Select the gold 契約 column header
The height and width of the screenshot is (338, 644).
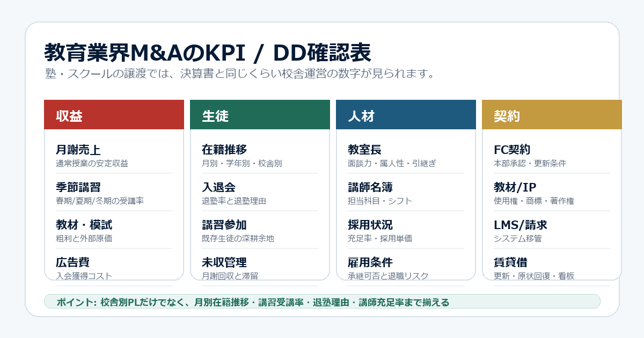(552, 115)
